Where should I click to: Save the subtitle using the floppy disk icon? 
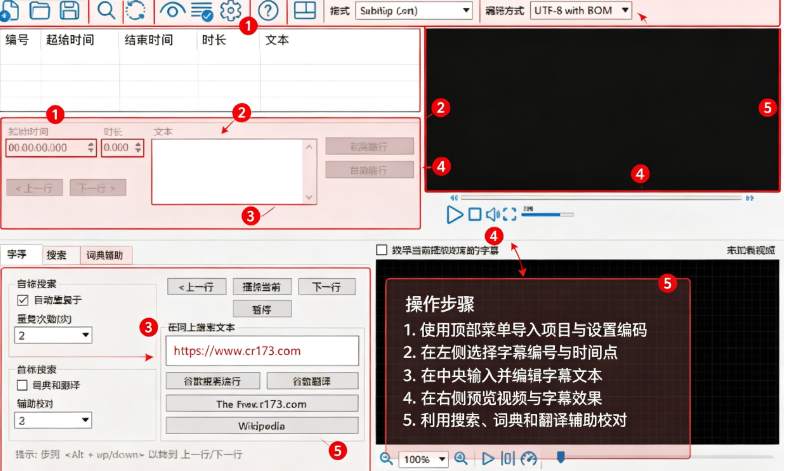coord(69,10)
